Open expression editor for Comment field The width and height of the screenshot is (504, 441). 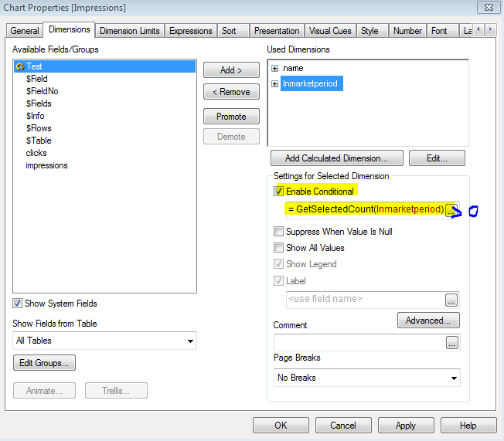452,343
